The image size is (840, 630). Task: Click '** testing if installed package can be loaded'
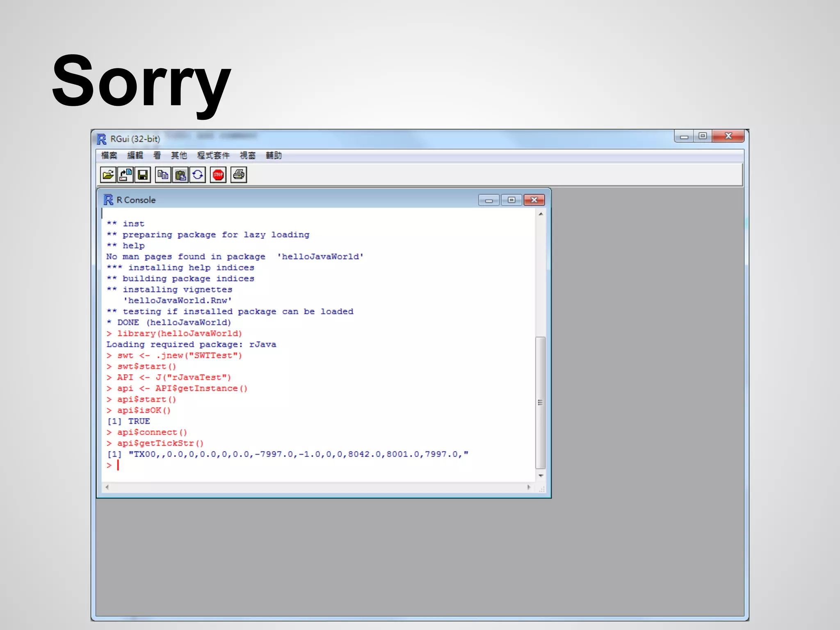point(230,311)
